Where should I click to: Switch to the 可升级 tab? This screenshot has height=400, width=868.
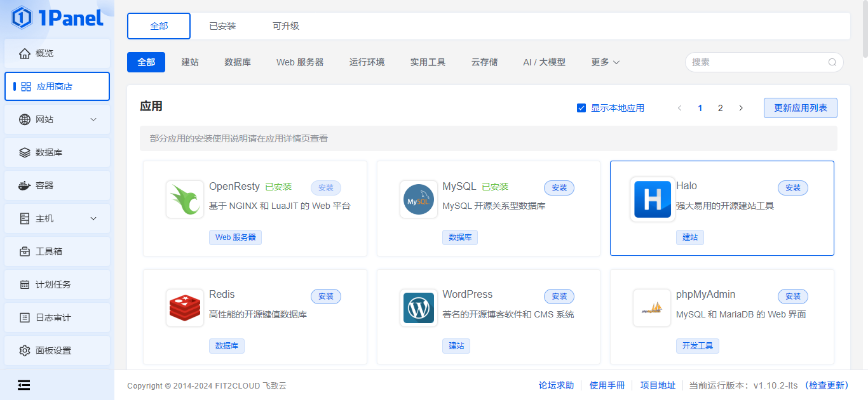pos(286,26)
